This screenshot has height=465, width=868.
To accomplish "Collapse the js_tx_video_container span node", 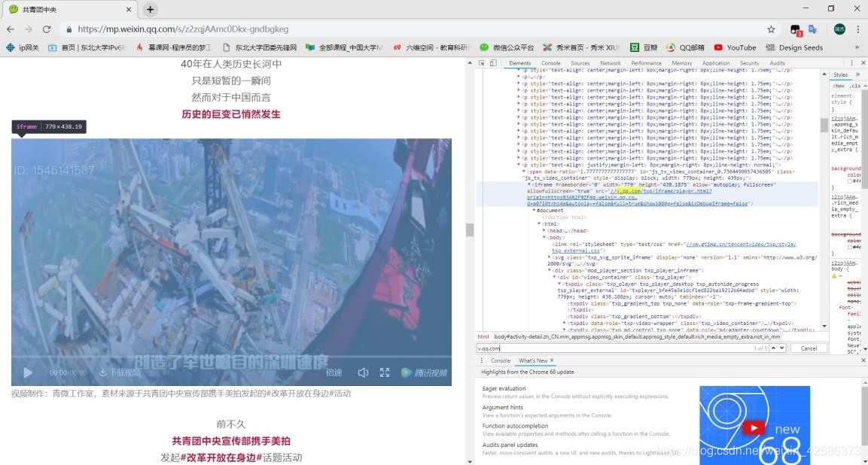I will 524,172.
